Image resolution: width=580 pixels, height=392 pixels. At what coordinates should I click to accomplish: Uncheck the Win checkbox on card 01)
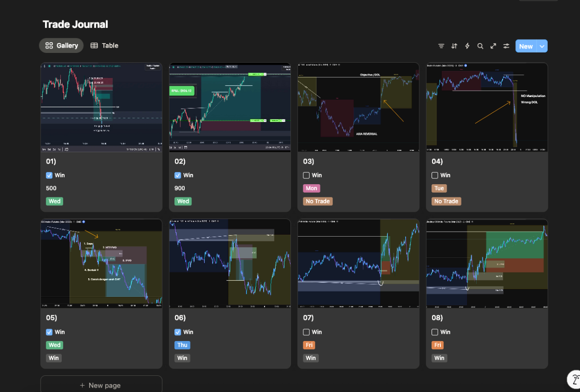[x=49, y=175]
